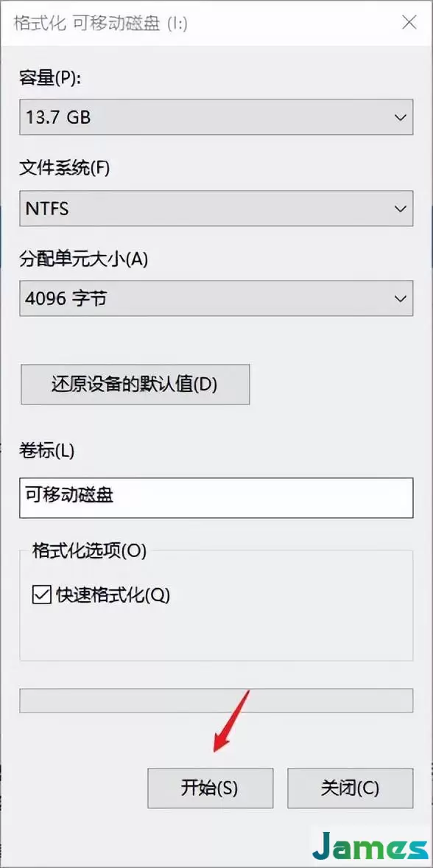Click the chevron arrow of the 容量 combo box

(x=400, y=117)
